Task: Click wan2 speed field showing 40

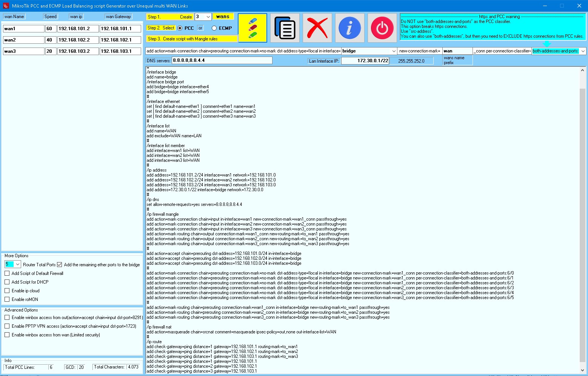Action: click(x=51, y=40)
